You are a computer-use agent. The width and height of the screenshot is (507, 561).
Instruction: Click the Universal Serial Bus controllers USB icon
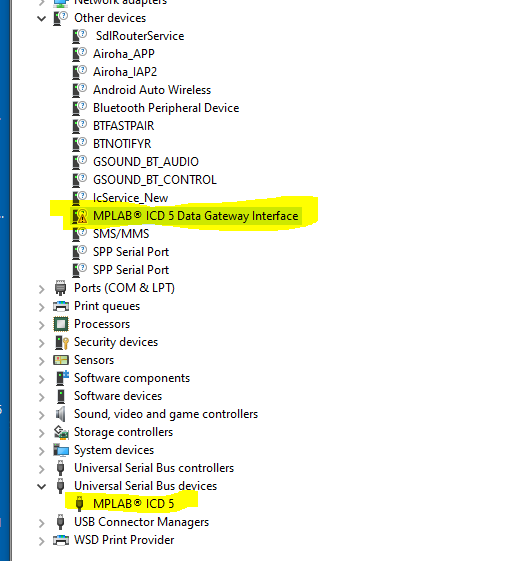[x=60, y=468]
